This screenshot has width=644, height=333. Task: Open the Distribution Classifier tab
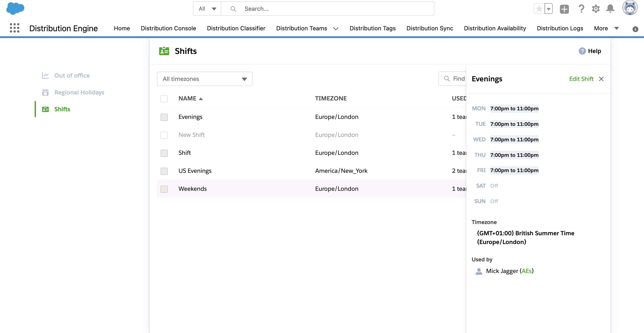(236, 28)
